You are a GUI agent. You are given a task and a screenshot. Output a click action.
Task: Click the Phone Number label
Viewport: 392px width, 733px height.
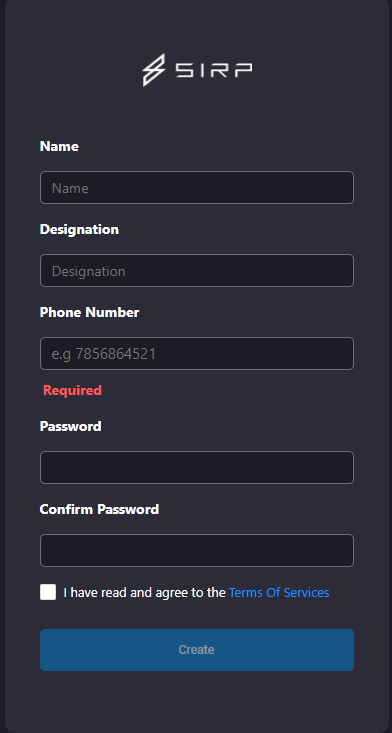click(x=90, y=312)
